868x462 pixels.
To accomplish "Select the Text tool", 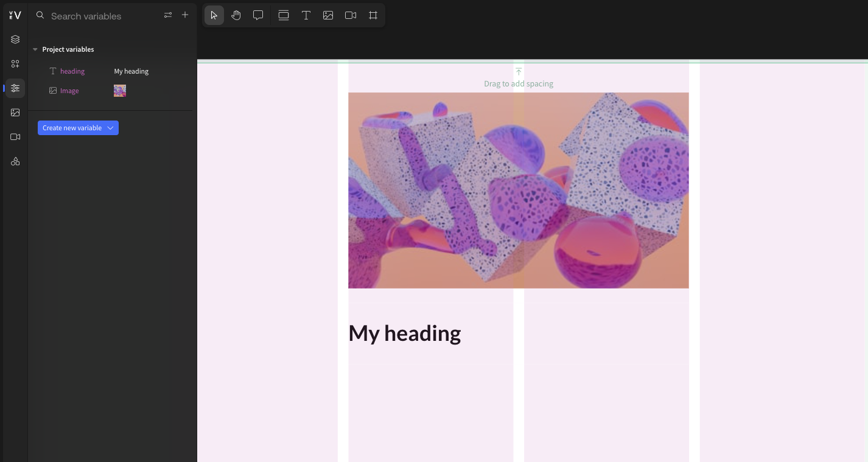I will coord(306,15).
